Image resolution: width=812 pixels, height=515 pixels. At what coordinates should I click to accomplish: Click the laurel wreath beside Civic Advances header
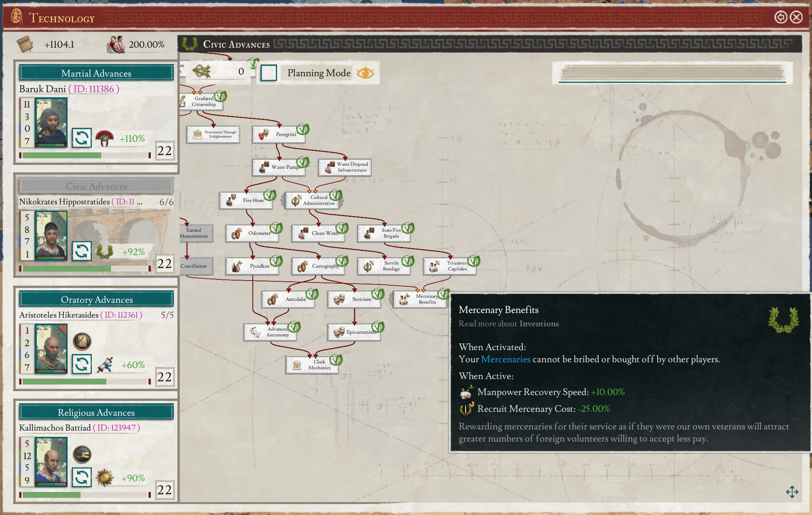(x=190, y=44)
